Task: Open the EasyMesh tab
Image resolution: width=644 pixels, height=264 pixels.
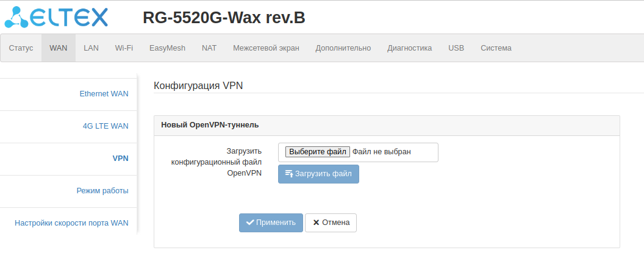Action: [167, 48]
